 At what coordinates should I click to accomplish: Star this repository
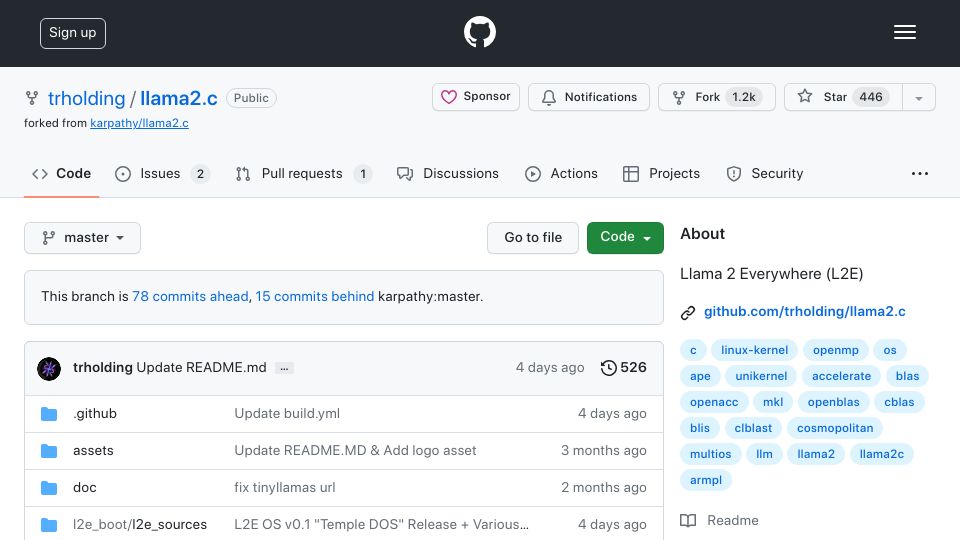(x=843, y=97)
